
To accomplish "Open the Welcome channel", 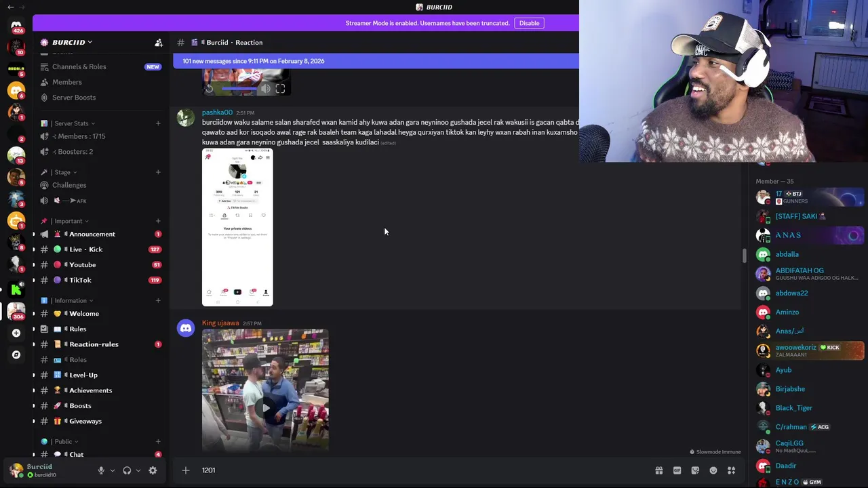I will coord(100,314).
